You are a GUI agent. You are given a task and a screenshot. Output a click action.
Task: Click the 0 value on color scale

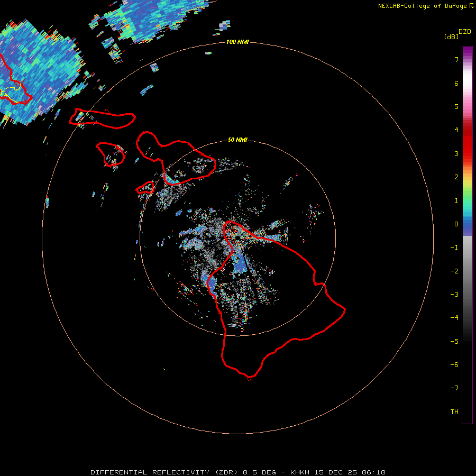point(456,224)
